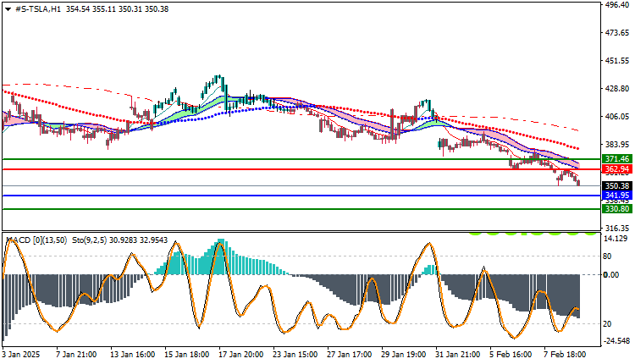The image size is (635, 364).
Task: Select the #S-TSLA,H1 symbol title text
Action: point(38,9)
